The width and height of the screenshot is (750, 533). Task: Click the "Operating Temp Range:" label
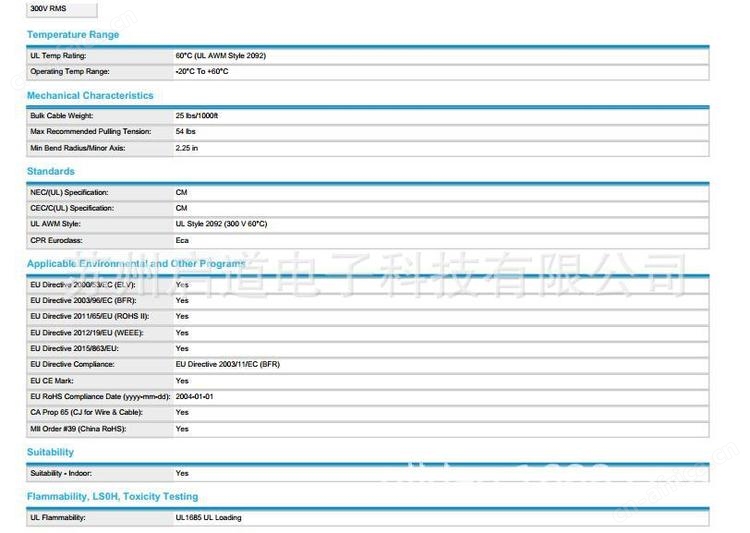point(70,71)
